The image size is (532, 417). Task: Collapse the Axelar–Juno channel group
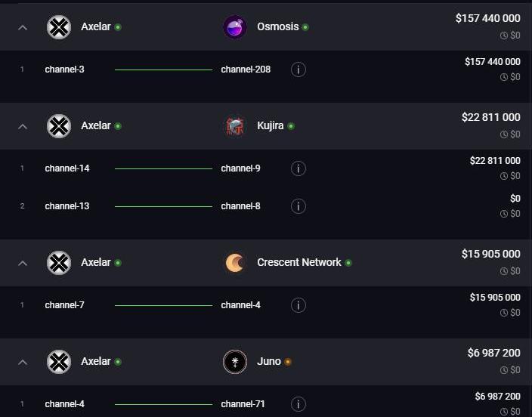(23, 362)
